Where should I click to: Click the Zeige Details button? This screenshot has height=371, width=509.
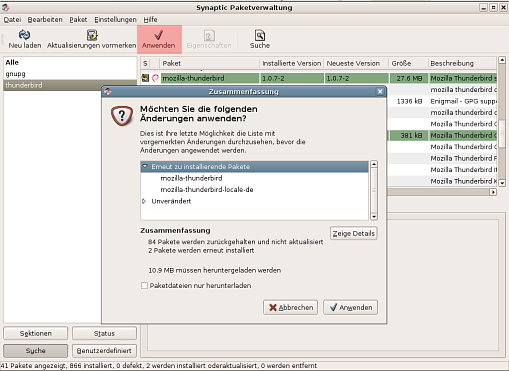tap(354, 233)
